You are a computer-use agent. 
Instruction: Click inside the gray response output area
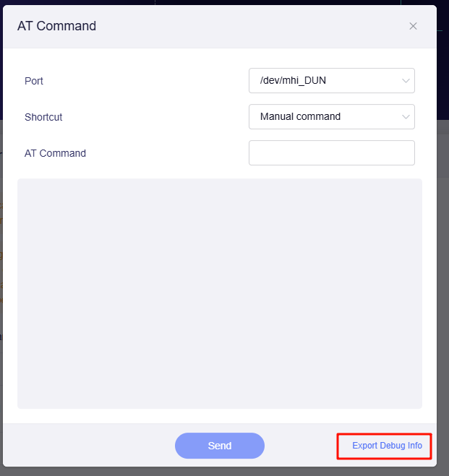pyautogui.click(x=219, y=289)
